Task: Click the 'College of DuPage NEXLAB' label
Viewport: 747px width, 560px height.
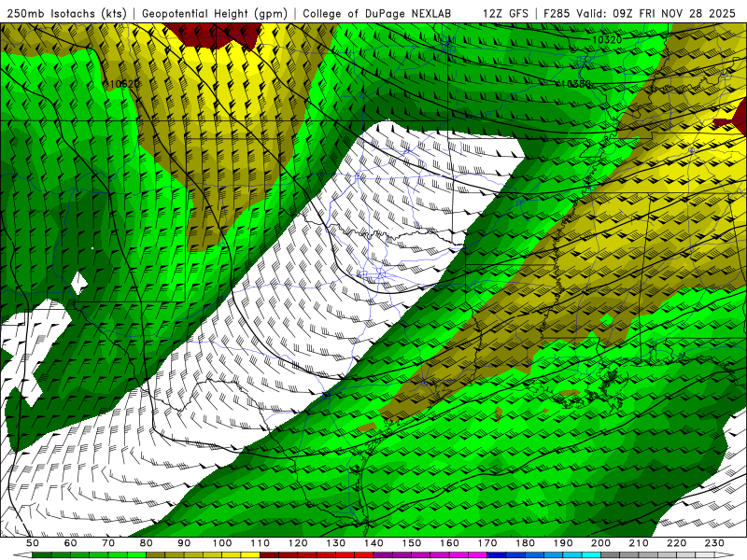Action: [x=377, y=13]
